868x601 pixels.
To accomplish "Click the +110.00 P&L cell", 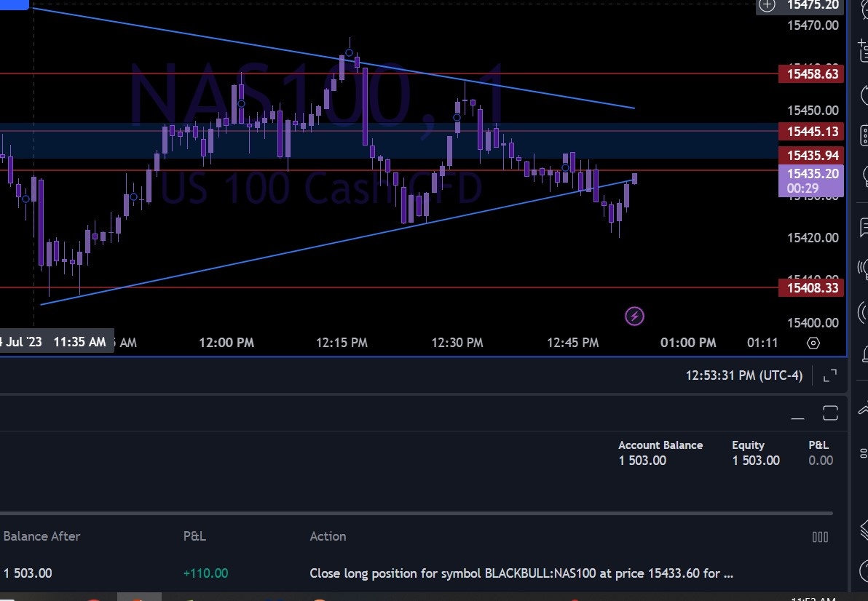I will tap(205, 573).
